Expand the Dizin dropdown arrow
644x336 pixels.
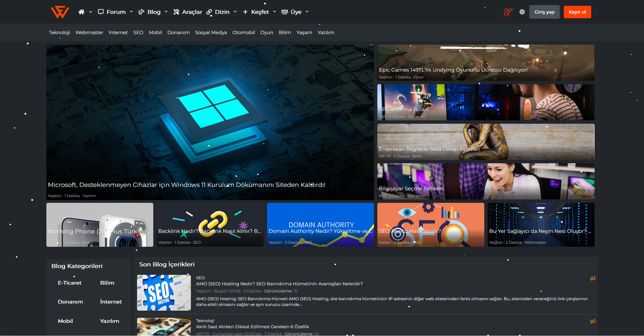[235, 12]
